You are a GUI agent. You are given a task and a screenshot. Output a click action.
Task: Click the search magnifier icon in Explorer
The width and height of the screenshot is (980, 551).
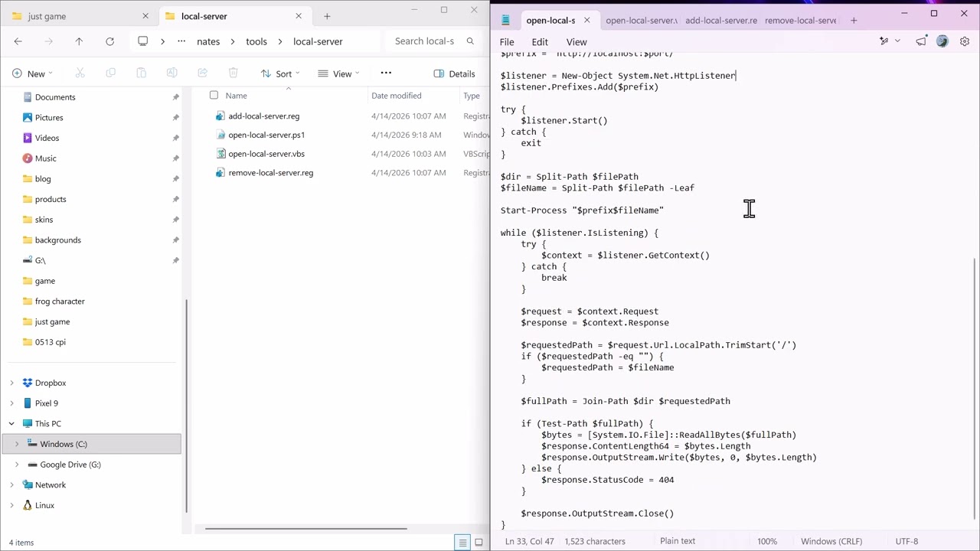[470, 41]
